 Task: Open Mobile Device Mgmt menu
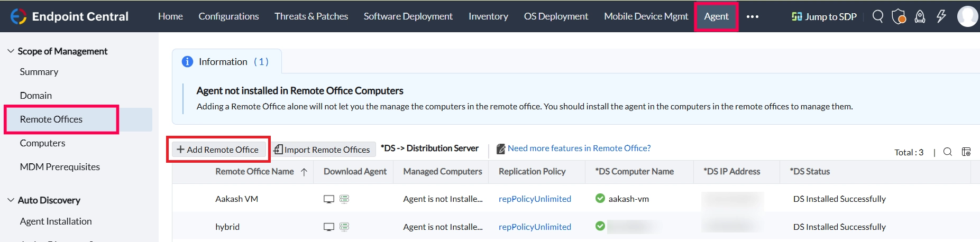point(646,16)
